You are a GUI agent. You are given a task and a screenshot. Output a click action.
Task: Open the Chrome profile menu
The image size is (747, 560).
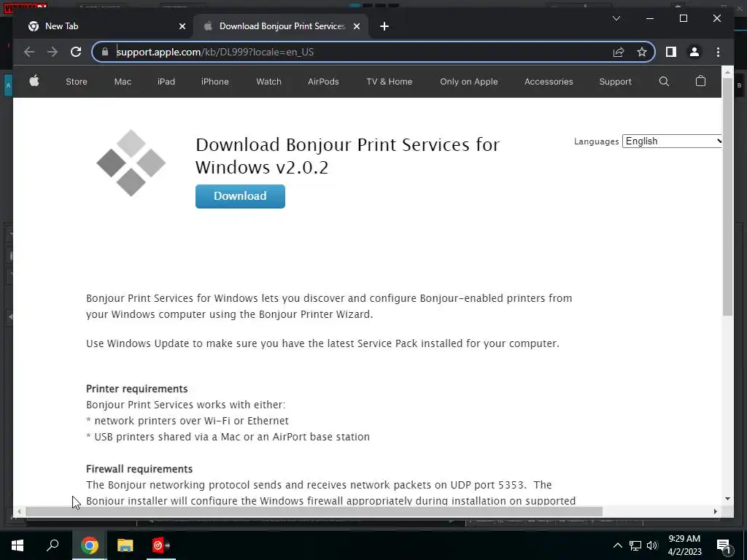[x=694, y=52]
